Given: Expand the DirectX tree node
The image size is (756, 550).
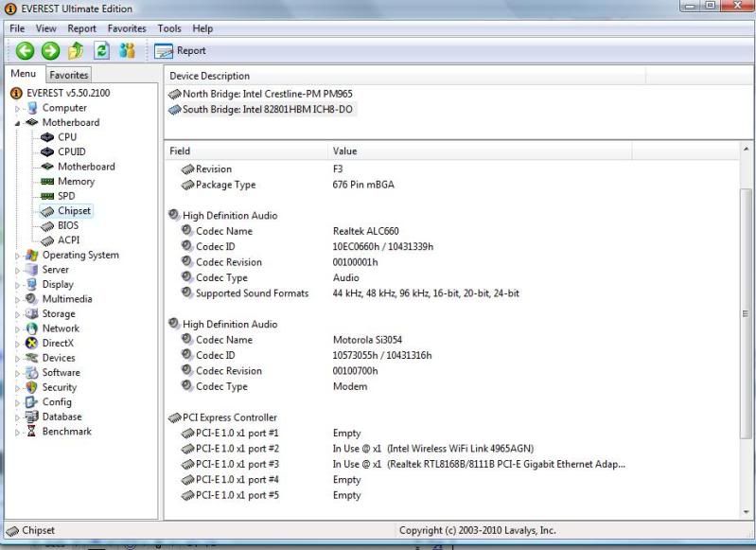Looking at the screenshot, I should tap(17, 344).
